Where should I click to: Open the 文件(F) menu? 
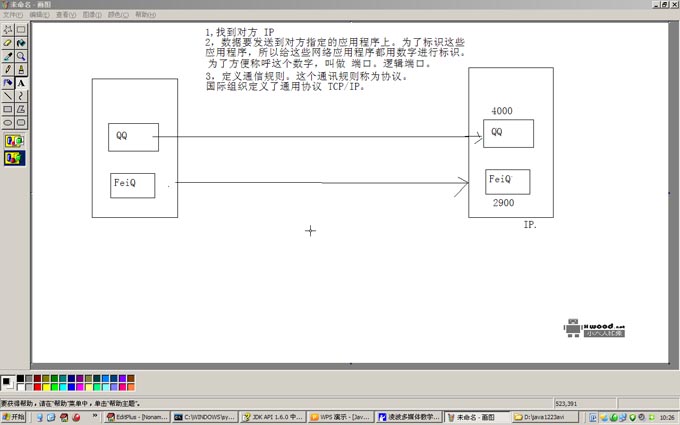[13, 15]
